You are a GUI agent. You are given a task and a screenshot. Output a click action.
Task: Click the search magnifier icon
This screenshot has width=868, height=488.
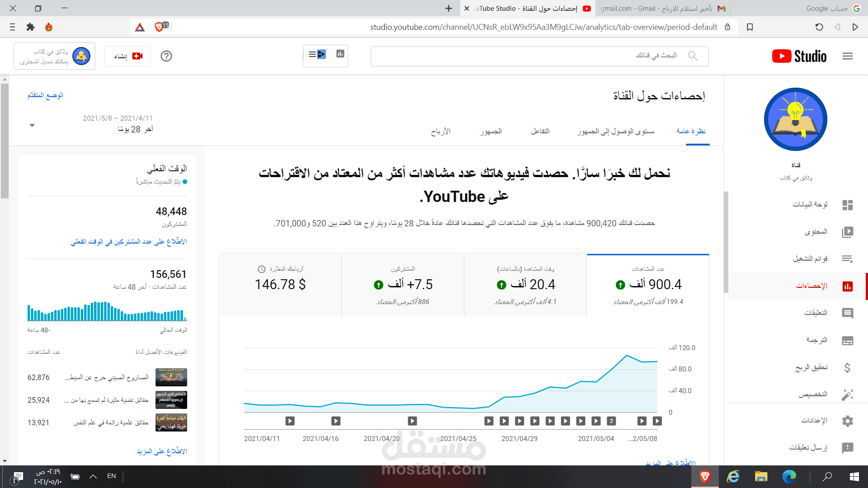[693, 56]
